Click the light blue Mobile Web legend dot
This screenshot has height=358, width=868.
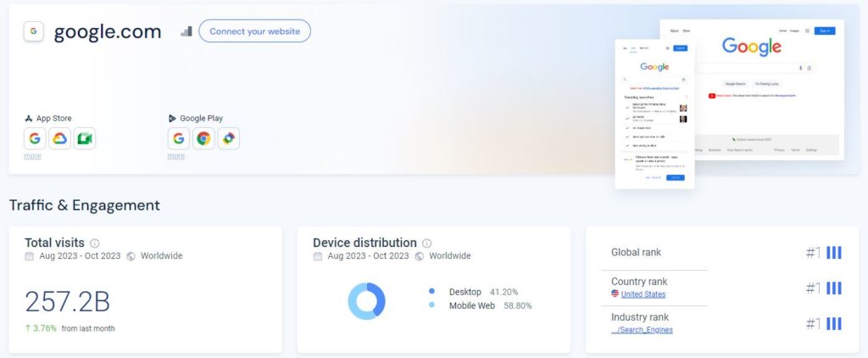click(431, 305)
